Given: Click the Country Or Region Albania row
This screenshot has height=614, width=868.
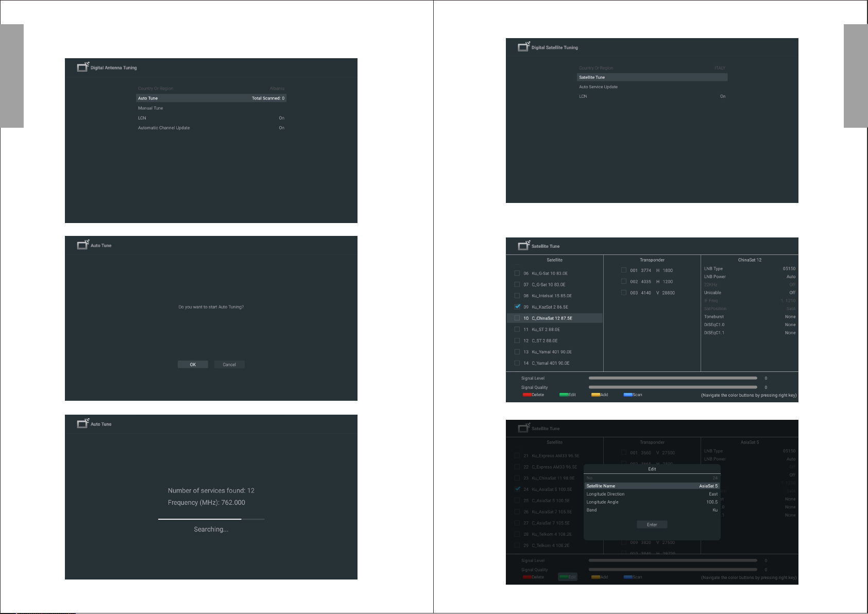Looking at the screenshot, I should click(211, 89).
